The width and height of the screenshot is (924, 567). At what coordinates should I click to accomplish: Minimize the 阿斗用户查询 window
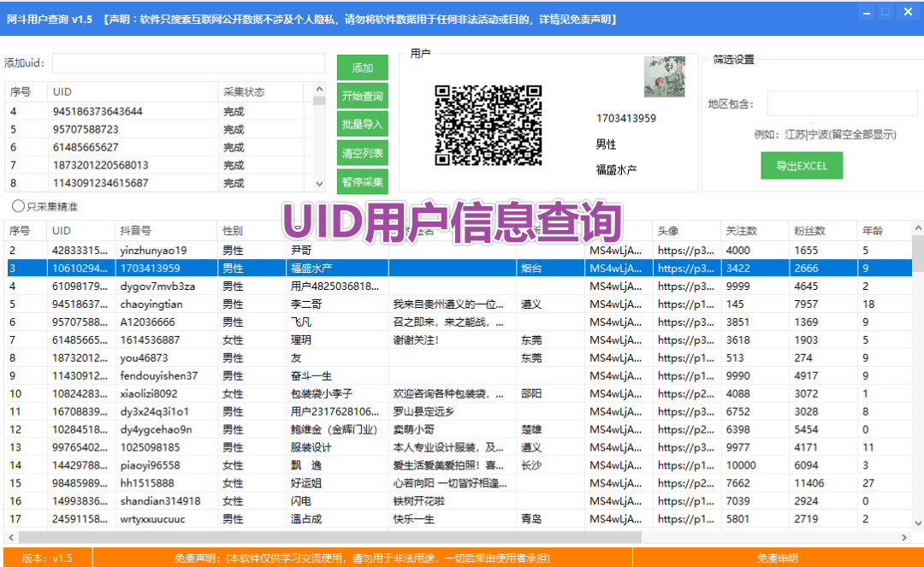tap(866, 12)
